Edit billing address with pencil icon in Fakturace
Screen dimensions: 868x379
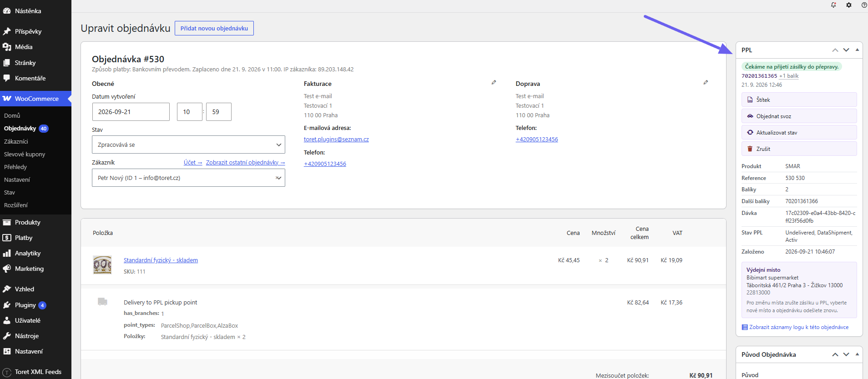click(x=494, y=82)
